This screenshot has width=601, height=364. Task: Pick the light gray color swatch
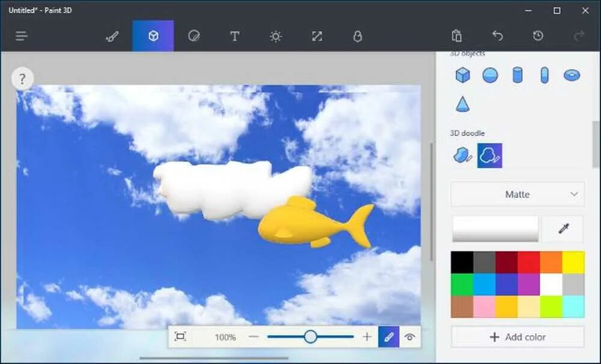point(573,285)
